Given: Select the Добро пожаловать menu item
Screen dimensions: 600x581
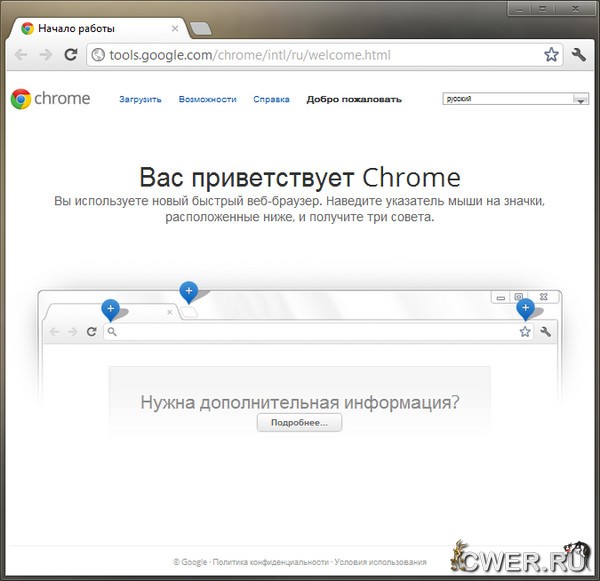Looking at the screenshot, I should point(354,100).
